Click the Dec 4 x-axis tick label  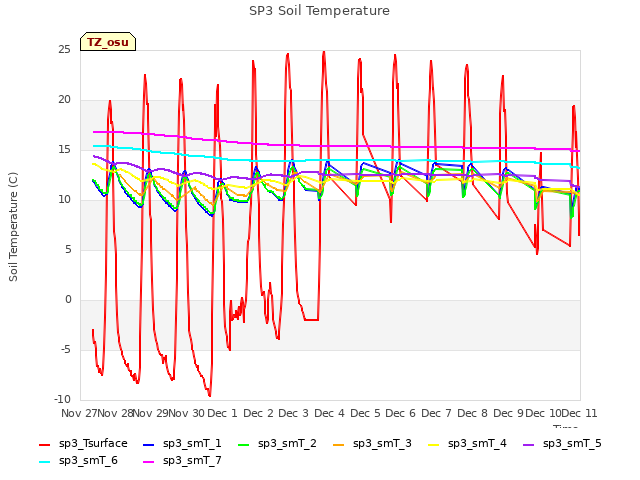[329, 413]
